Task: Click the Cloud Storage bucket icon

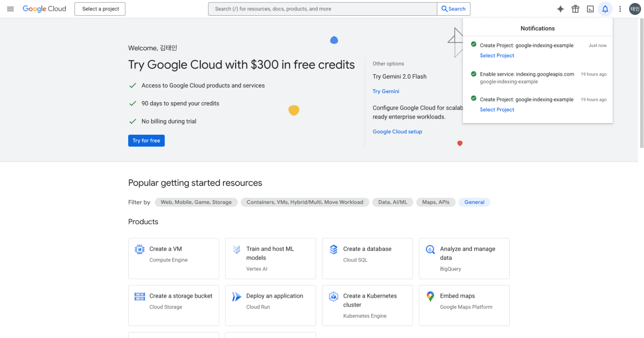Action: coord(140,297)
